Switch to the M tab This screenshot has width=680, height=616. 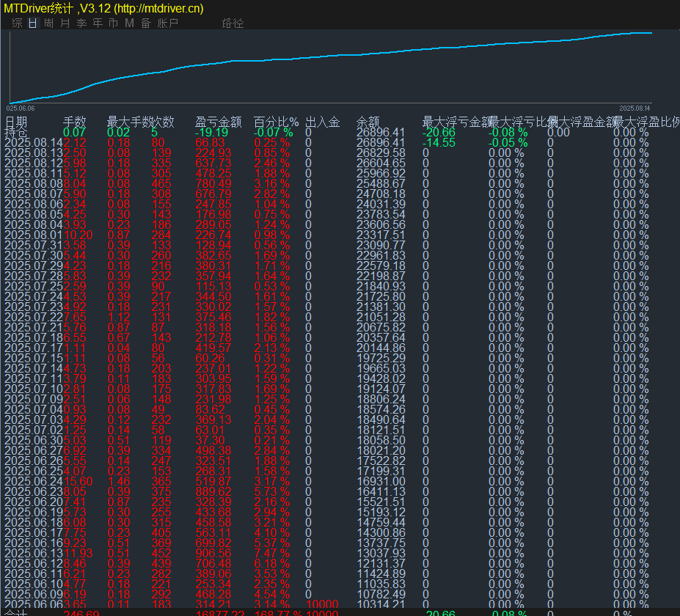(129, 23)
